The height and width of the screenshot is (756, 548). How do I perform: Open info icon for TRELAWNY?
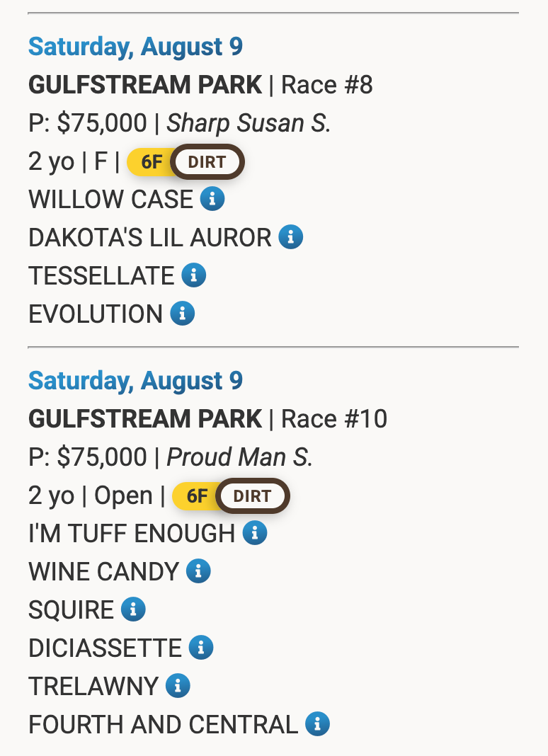pos(178,686)
